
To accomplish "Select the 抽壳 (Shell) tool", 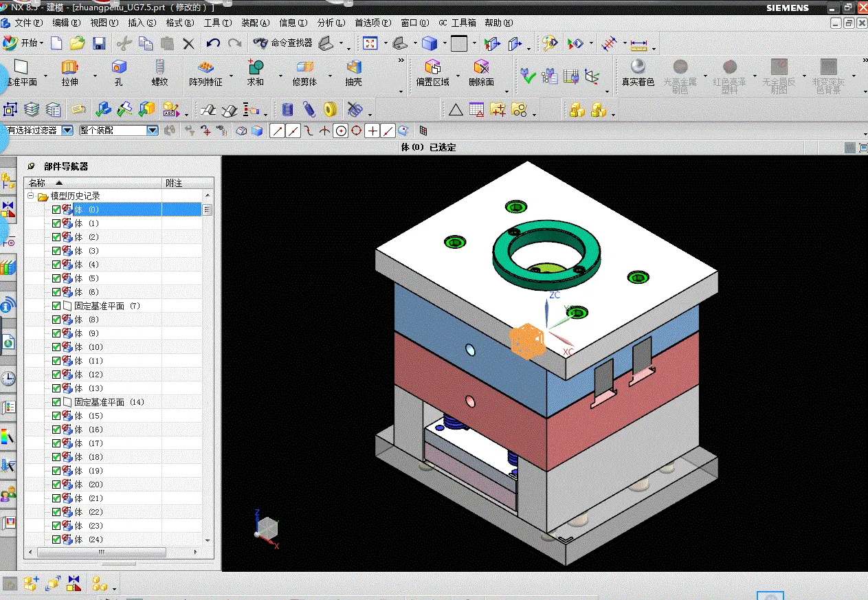I will pyautogui.click(x=353, y=73).
